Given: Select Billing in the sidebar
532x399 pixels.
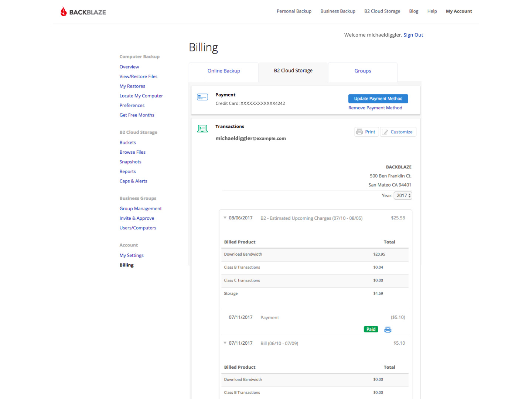Looking at the screenshot, I should click(x=126, y=265).
